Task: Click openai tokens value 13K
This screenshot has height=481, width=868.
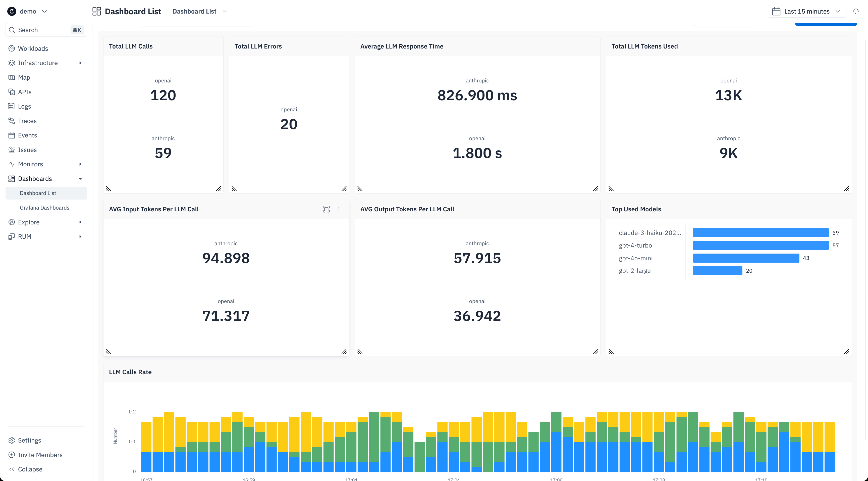Action: [729, 95]
